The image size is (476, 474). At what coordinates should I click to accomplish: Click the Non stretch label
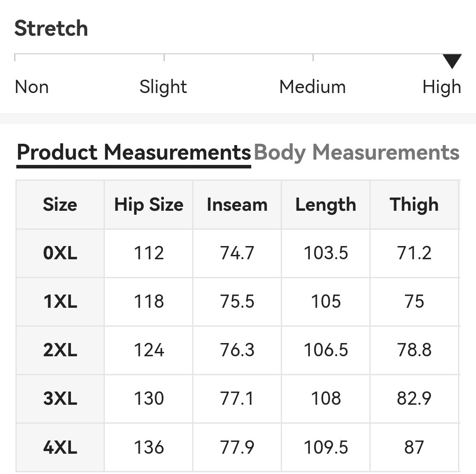tap(32, 87)
